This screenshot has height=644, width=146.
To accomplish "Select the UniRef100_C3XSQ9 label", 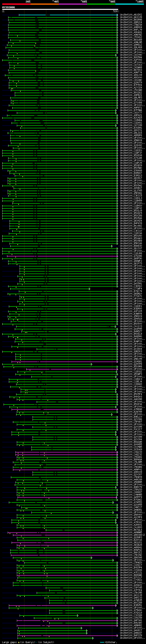I will tap(131, 615).
